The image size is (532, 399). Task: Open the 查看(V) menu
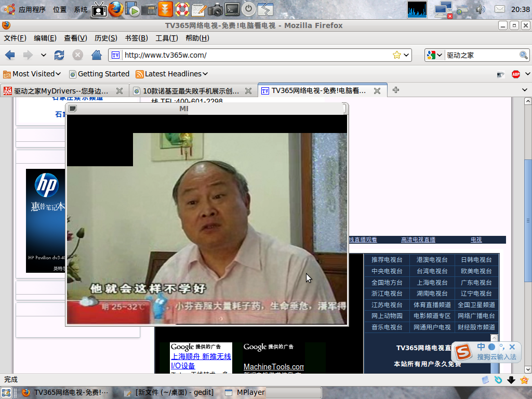point(76,38)
